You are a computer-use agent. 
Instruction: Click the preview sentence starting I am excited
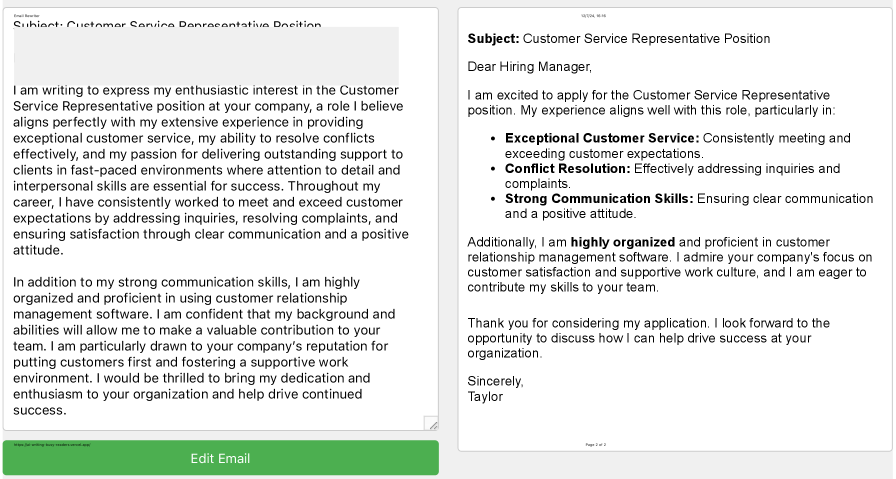pos(650,103)
